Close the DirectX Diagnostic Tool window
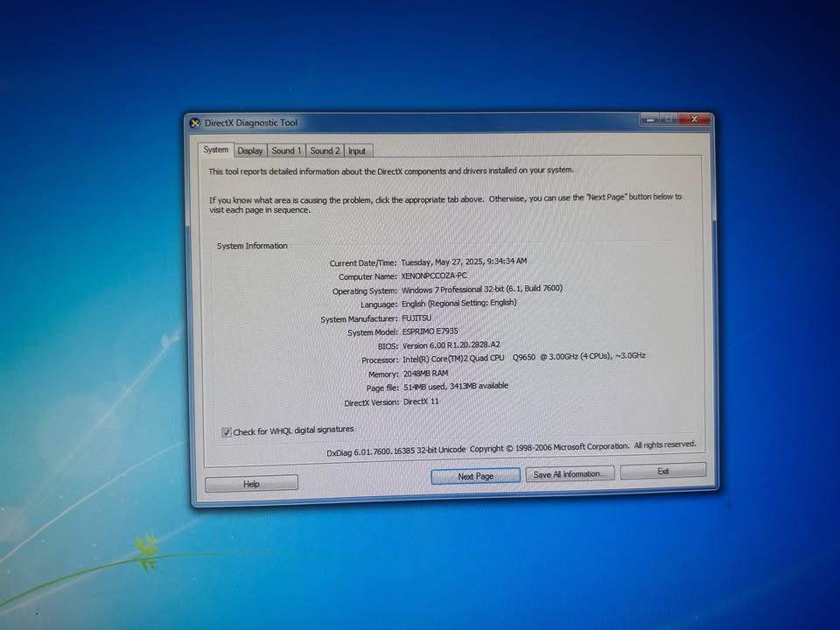Image resolution: width=840 pixels, height=630 pixels. pos(694,119)
